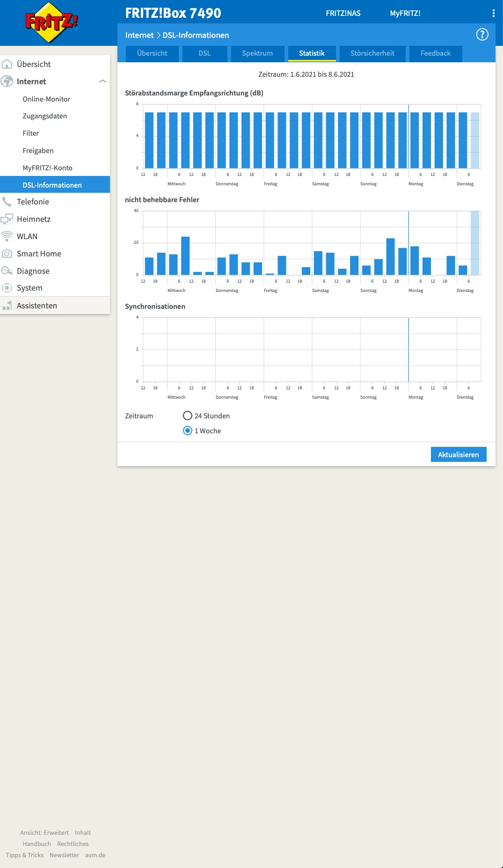Select the Statistik tab
The height and width of the screenshot is (868, 503).
[x=312, y=53]
